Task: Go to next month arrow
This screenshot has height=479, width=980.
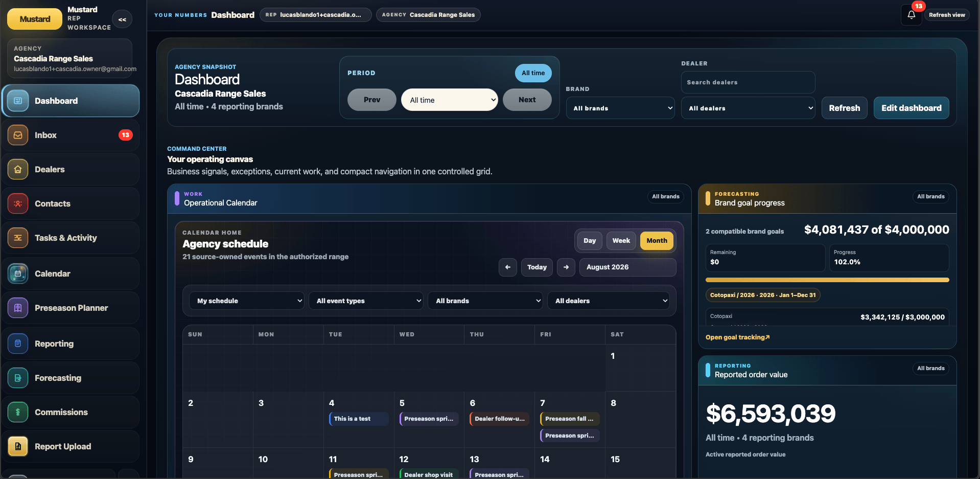Action: pos(566,267)
